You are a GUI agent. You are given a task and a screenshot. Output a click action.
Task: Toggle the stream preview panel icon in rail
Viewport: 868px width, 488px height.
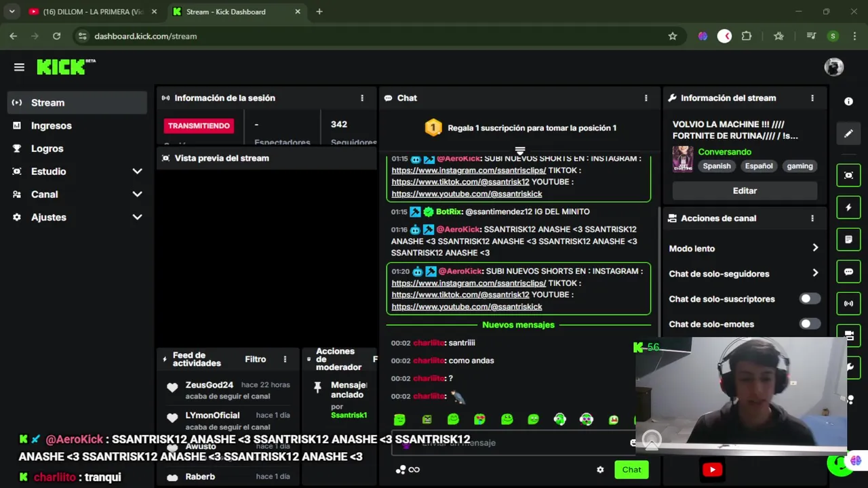(x=848, y=176)
